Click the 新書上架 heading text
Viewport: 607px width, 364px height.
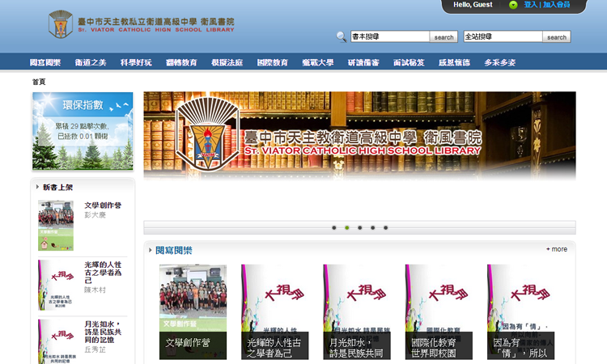pos(57,187)
